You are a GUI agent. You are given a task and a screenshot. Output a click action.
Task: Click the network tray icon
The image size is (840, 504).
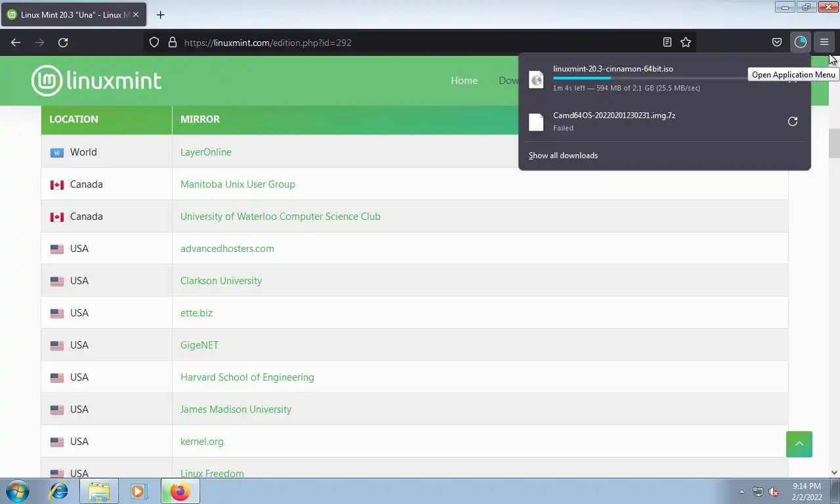pos(758,492)
